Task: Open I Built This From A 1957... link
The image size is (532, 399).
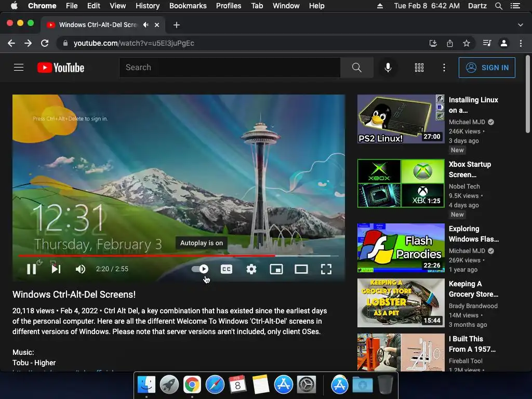Action: pos(472,344)
